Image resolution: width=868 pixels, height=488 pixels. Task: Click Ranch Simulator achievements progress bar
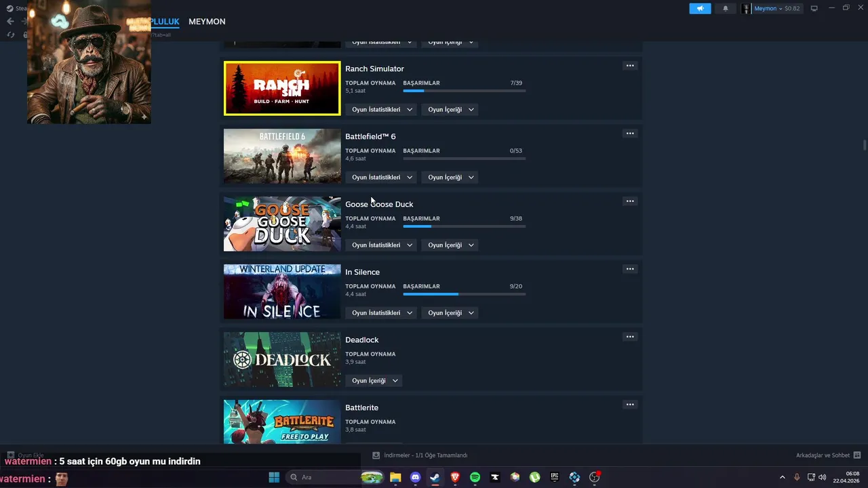click(464, 91)
